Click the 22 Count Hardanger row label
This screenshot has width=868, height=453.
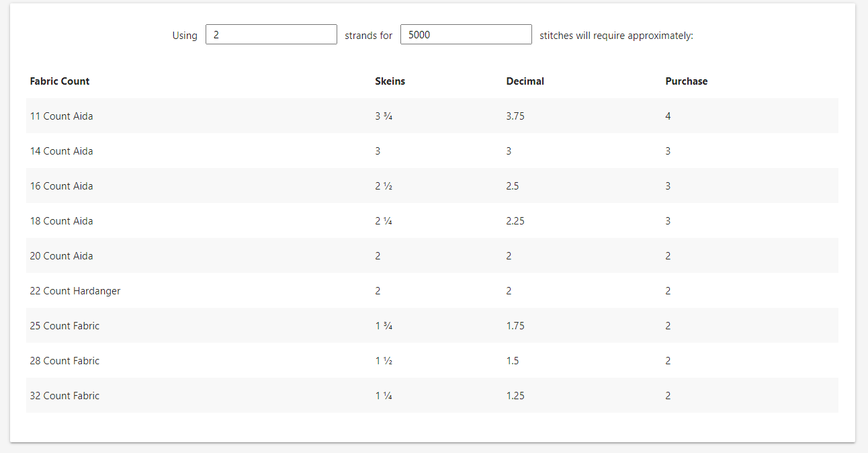pos(75,290)
